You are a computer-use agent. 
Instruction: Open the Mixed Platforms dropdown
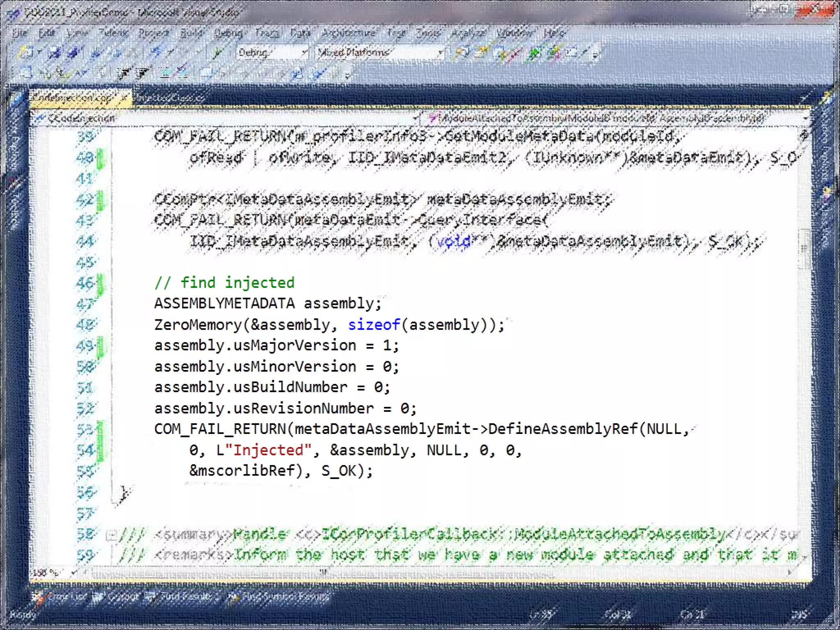point(440,53)
